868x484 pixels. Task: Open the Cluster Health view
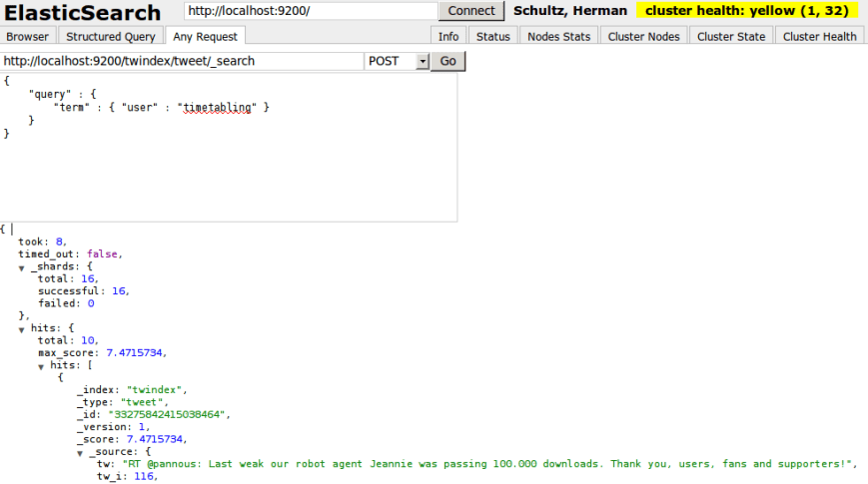[819, 36]
